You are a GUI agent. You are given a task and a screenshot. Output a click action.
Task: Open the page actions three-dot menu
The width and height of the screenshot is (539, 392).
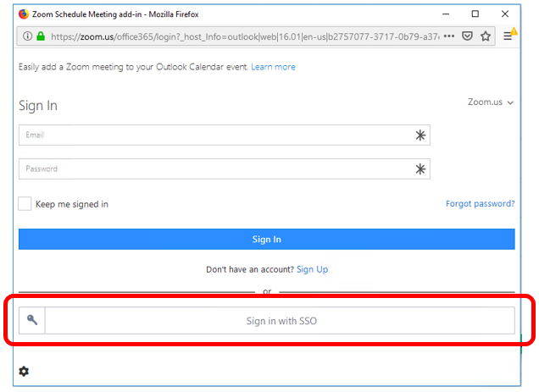click(449, 36)
